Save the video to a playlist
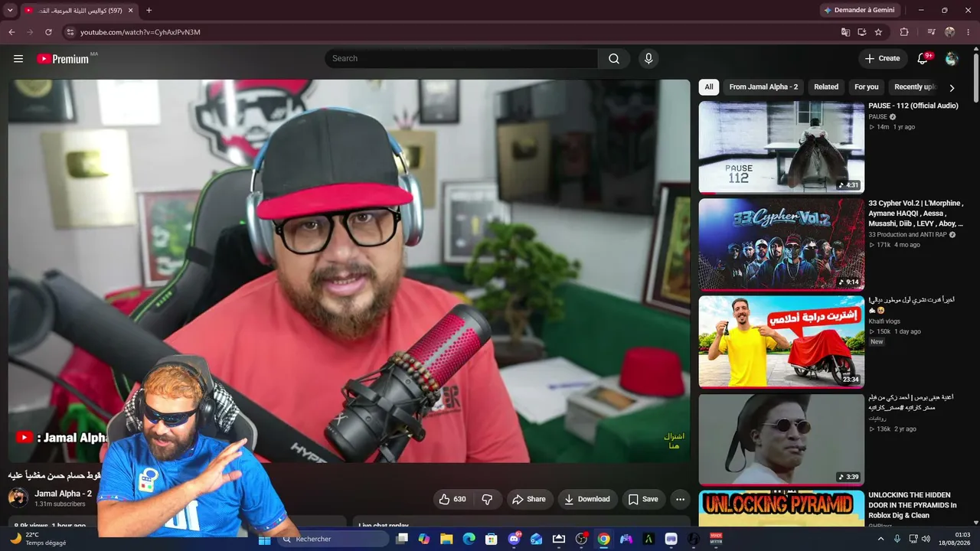Image resolution: width=980 pixels, height=551 pixels. (644, 499)
